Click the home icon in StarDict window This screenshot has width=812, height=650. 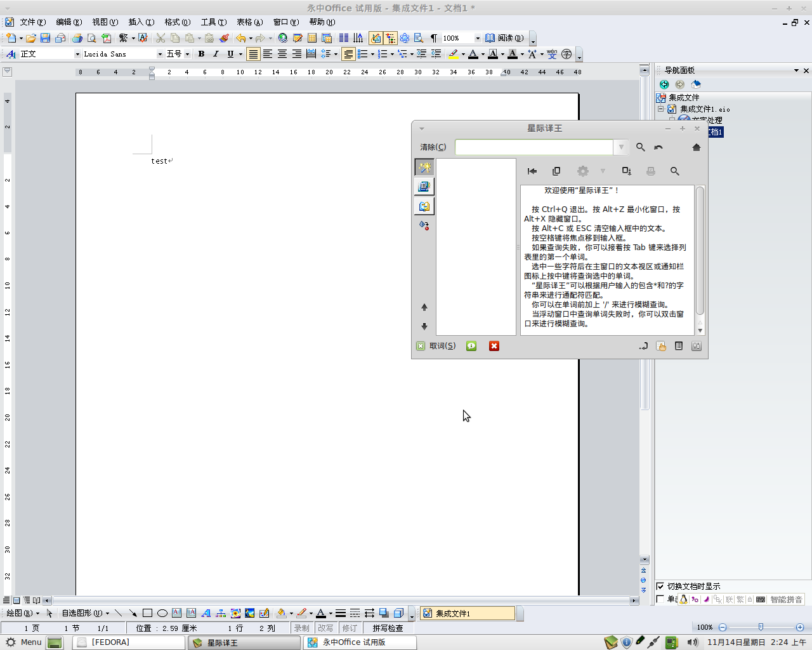click(697, 147)
